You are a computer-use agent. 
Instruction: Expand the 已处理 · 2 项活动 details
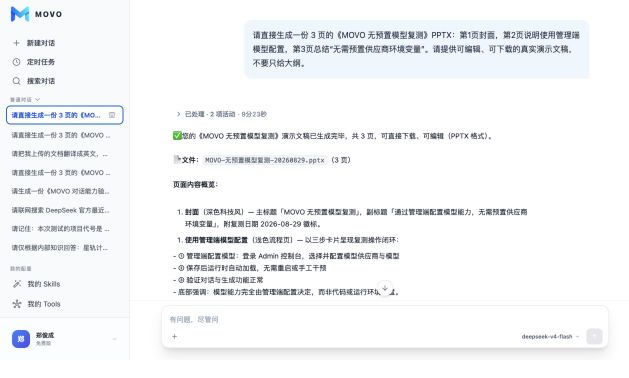tap(221, 114)
